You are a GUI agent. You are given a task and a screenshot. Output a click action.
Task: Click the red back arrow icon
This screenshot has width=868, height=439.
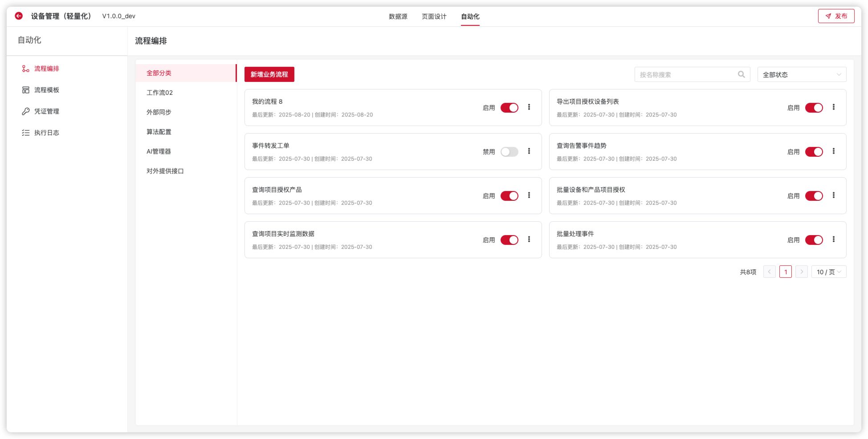click(x=19, y=16)
